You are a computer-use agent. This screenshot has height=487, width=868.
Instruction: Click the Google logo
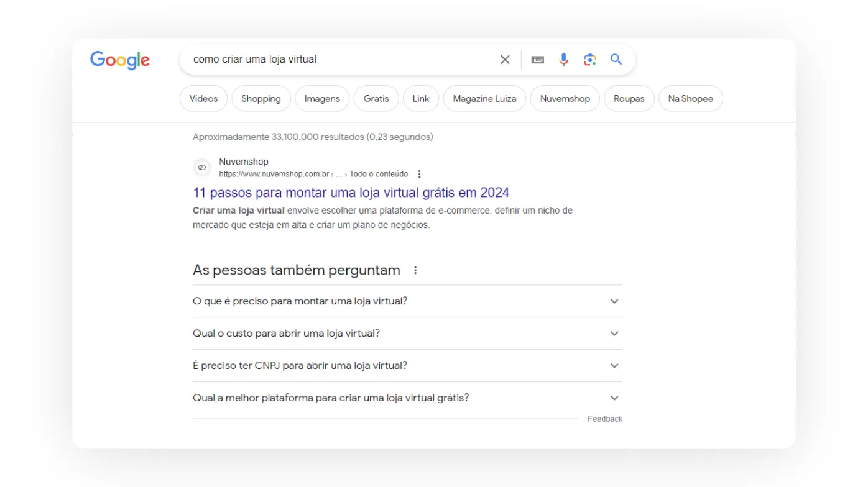[119, 60]
